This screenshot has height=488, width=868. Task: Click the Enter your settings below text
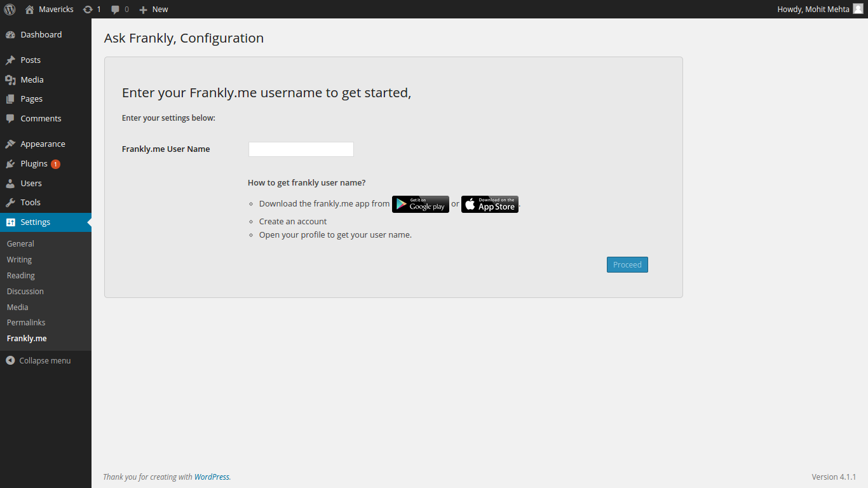click(x=168, y=118)
